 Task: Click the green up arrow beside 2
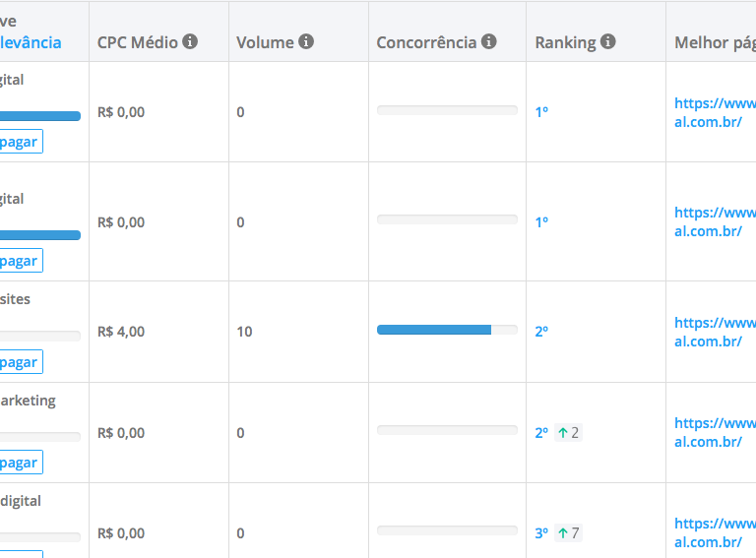pyautogui.click(x=563, y=433)
